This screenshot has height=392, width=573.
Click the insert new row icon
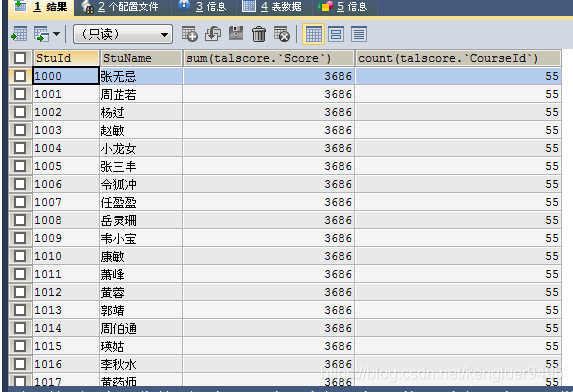[x=190, y=34]
